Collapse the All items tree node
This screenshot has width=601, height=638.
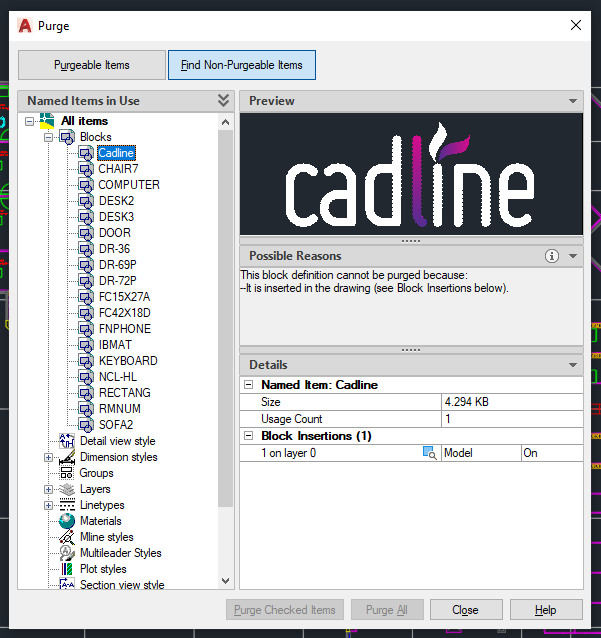point(29,122)
